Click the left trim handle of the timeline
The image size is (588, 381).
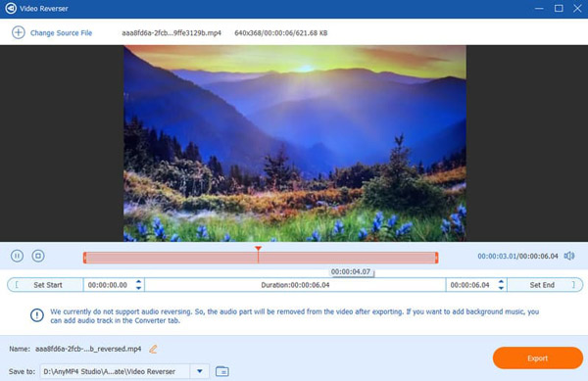tap(84, 258)
